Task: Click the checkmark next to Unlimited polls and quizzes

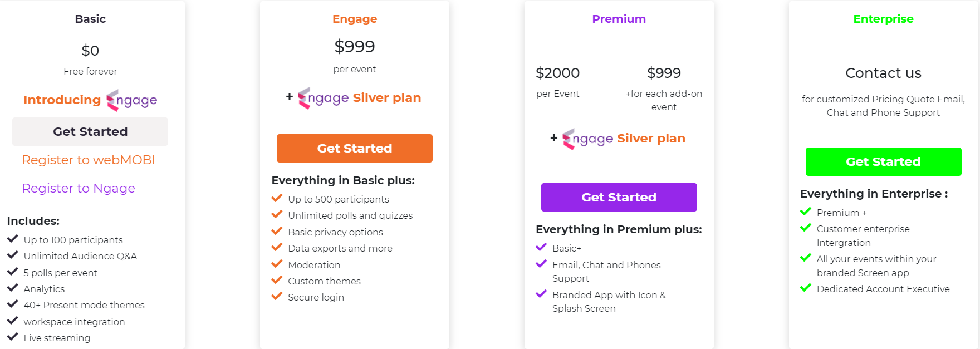Action: [277, 214]
